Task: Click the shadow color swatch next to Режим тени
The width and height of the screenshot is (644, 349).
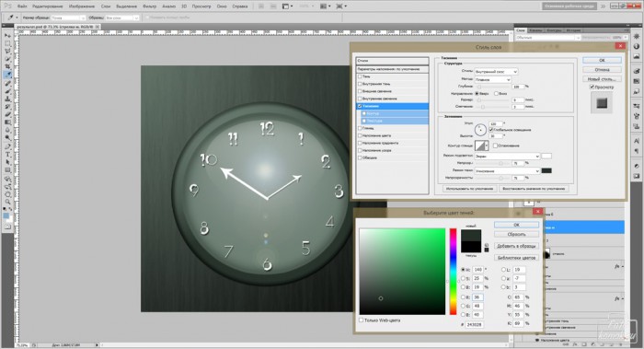Action: tap(546, 170)
